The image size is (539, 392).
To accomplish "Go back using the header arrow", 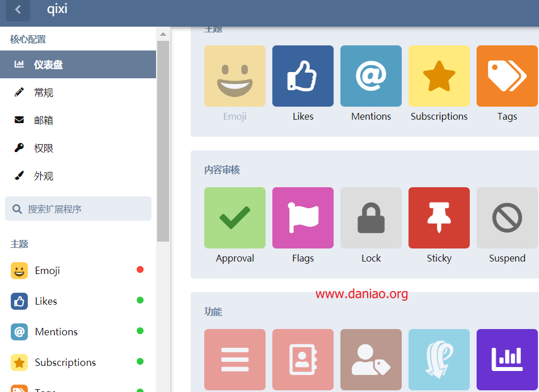I will tap(18, 10).
